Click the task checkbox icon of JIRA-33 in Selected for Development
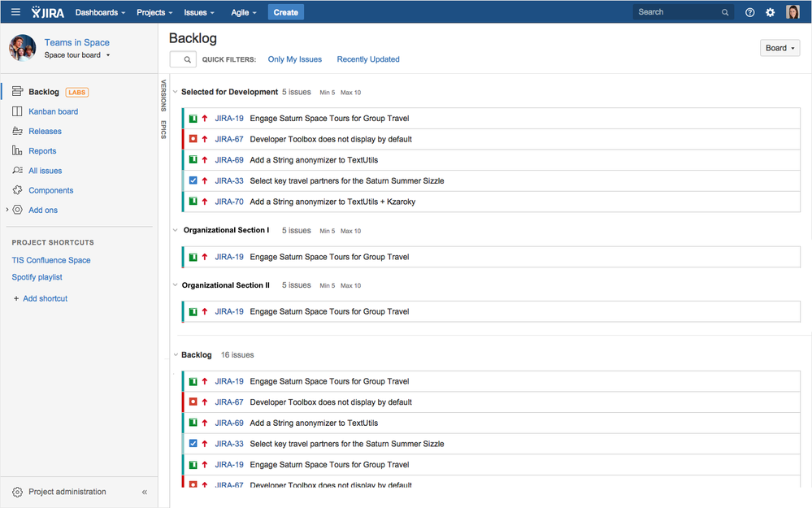The image size is (812, 508). point(193,180)
